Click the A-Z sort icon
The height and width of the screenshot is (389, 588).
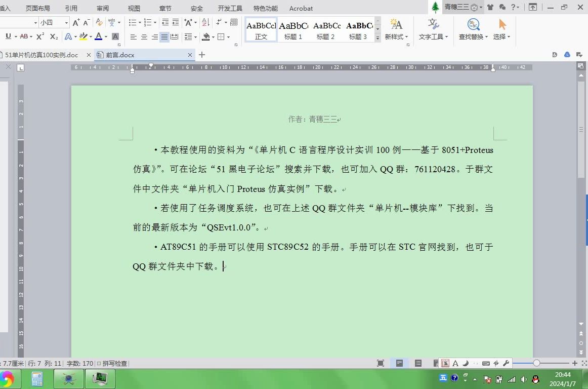[x=205, y=22]
